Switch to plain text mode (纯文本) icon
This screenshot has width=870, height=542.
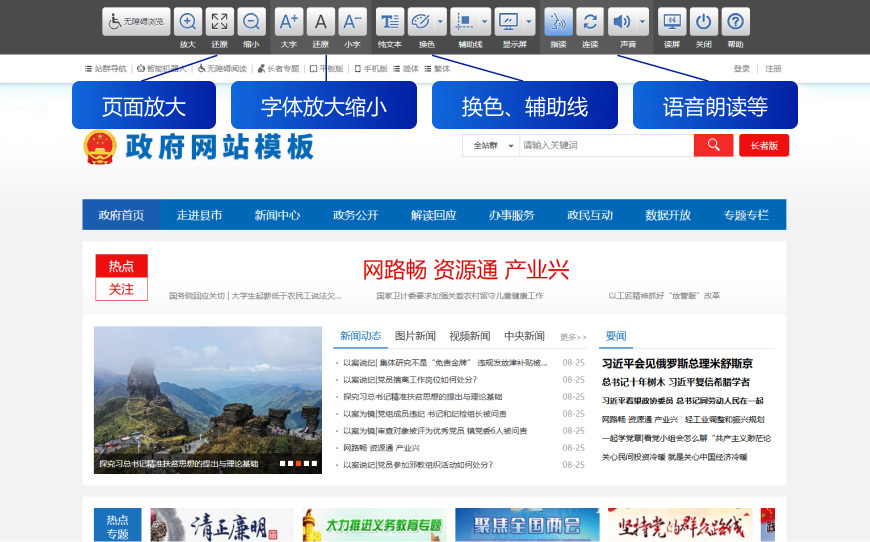click(x=389, y=21)
